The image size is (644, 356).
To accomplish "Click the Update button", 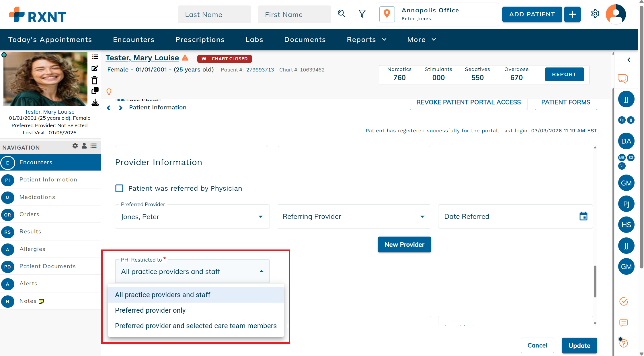I will point(579,345).
